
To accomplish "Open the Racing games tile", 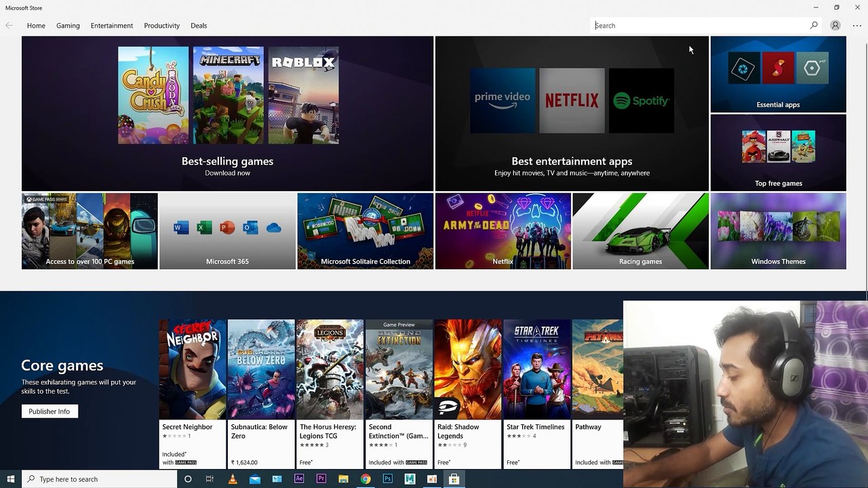I will click(x=640, y=231).
